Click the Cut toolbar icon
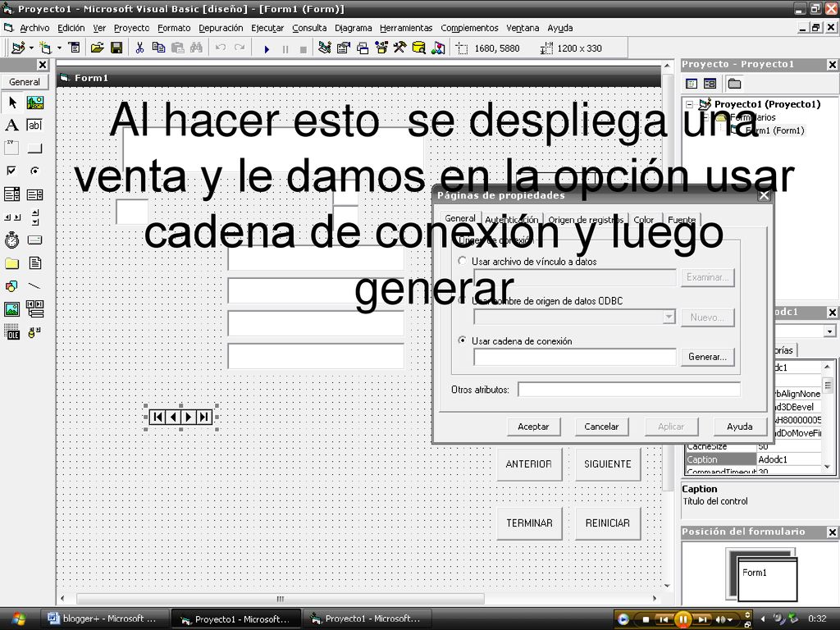 (139, 48)
